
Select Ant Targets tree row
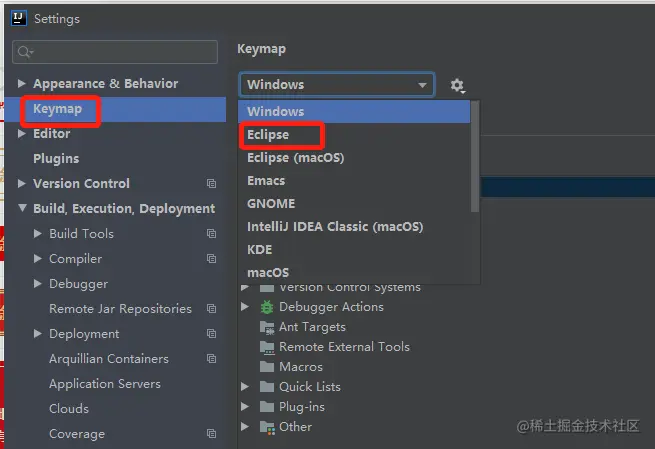pyautogui.click(x=312, y=327)
